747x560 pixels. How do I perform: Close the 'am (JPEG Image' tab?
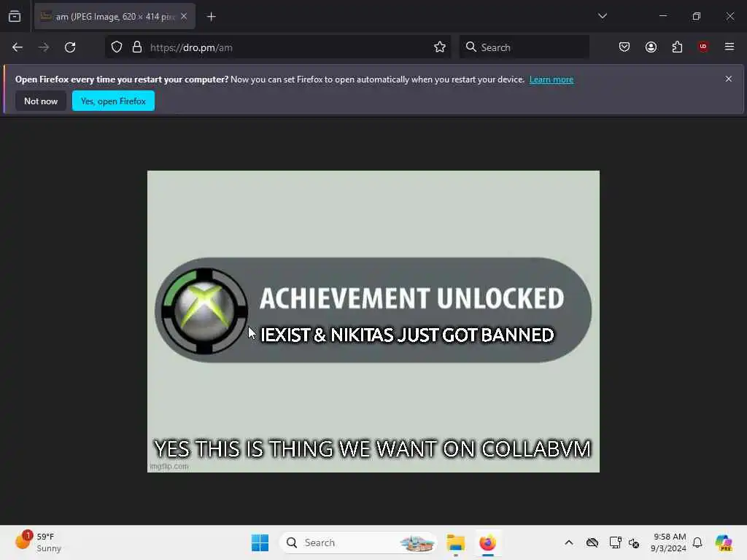[x=184, y=17]
